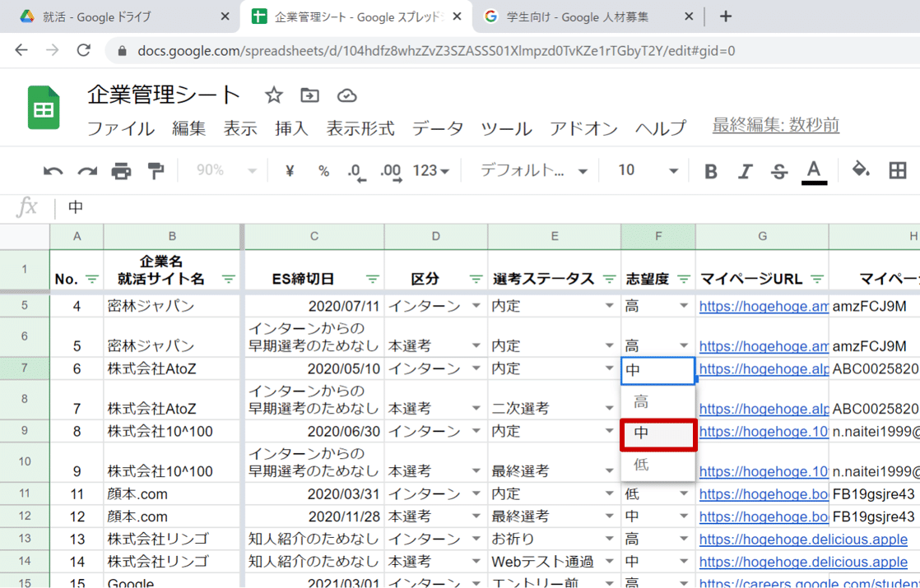The image size is (920, 588).
Task: Click the formula bar showing 中
Action: [487, 207]
